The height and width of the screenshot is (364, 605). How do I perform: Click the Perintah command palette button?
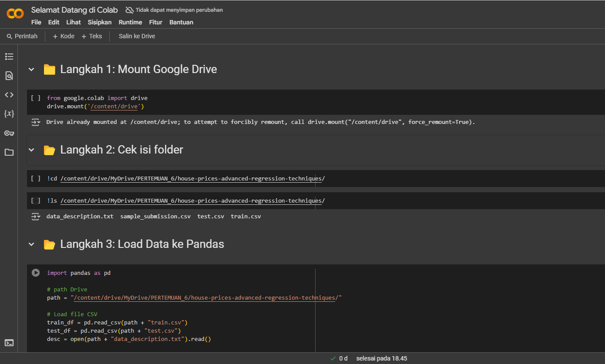22,37
